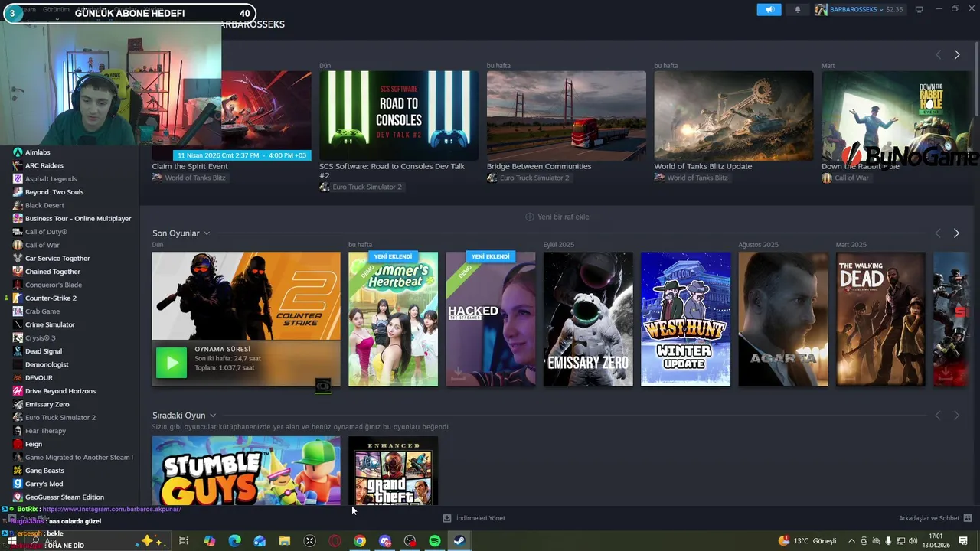
Task: Open Task View on the taskbar
Action: pos(184,541)
